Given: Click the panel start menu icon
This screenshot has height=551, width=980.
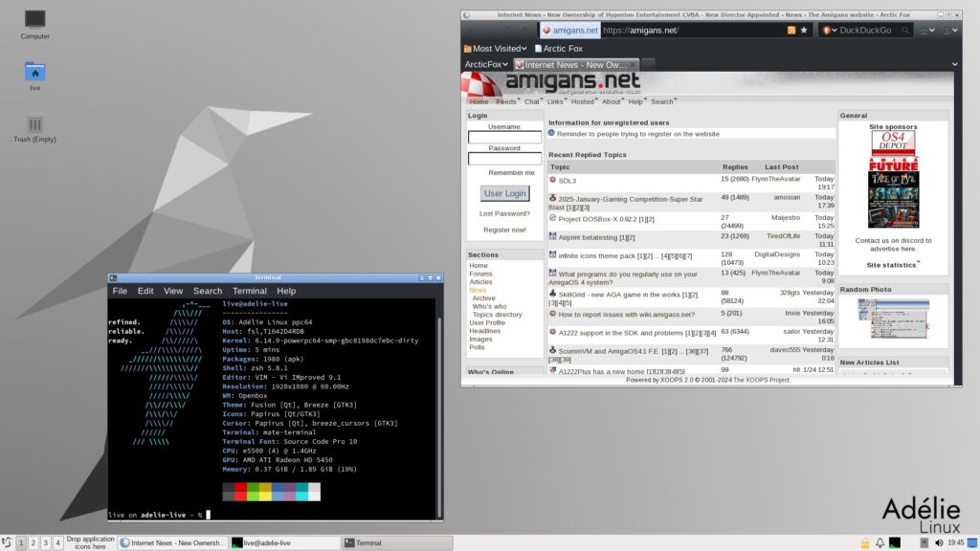Looking at the screenshot, I should tap(7, 543).
